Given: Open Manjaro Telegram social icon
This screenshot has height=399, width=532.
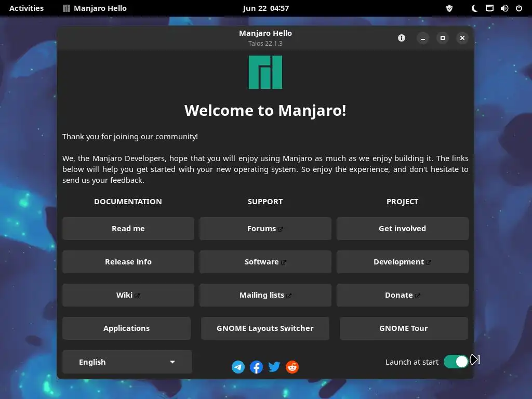Looking at the screenshot, I should point(238,367).
